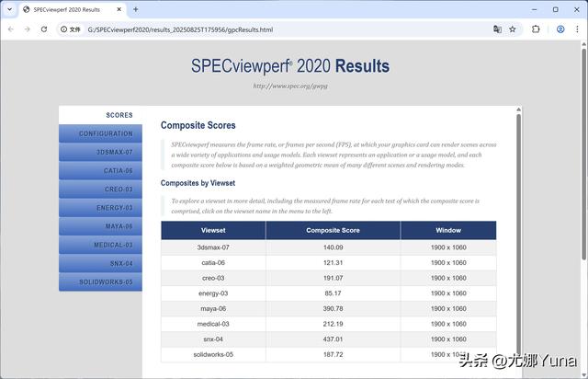The height and width of the screenshot is (379, 588).
Task: Click the browser back arrow
Action: (x=10, y=29)
